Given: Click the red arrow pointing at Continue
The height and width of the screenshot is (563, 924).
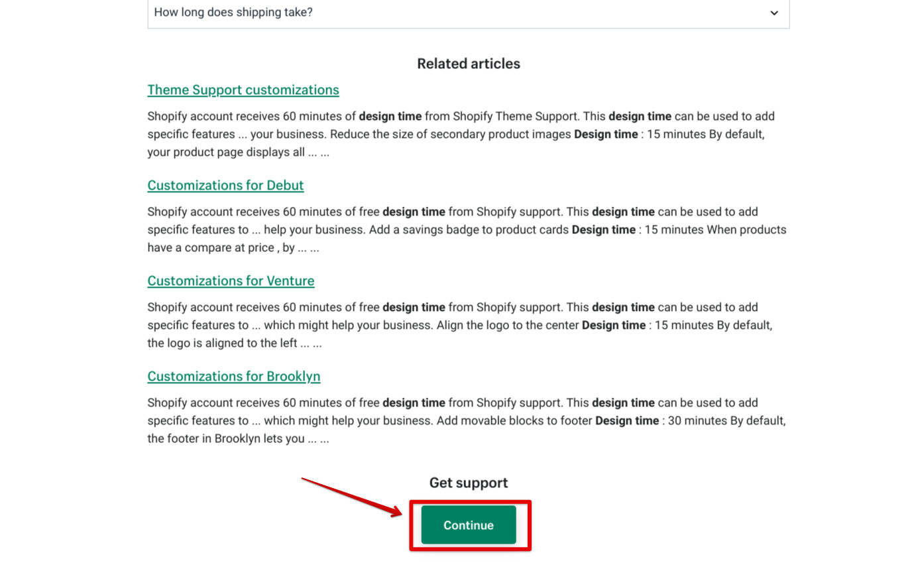Looking at the screenshot, I should click(x=352, y=495).
